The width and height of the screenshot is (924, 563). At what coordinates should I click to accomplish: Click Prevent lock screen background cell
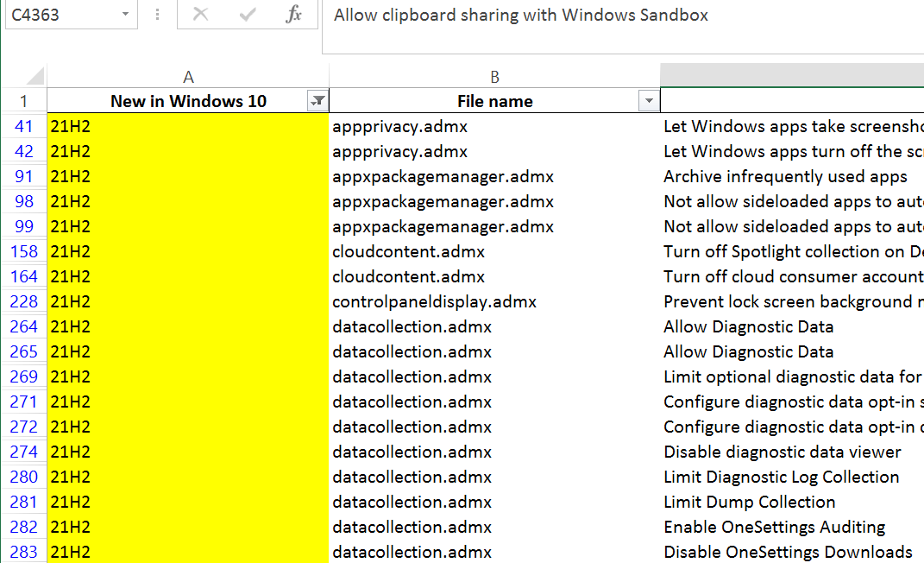pos(792,301)
